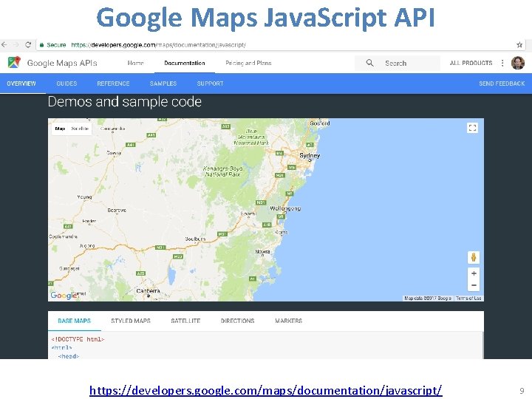Select the BASE MAPS code tab
The height and width of the screenshot is (399, 532).
tap(75, 321)
